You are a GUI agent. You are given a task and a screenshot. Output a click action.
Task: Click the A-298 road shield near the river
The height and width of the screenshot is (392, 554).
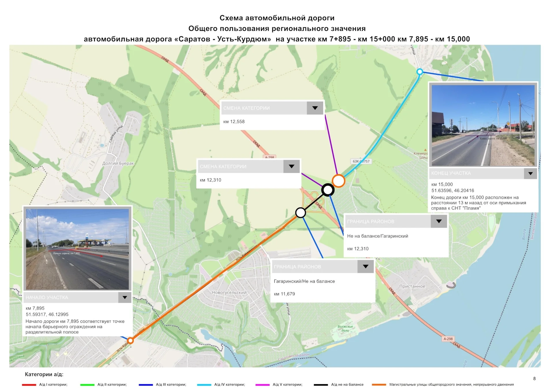coord(448,339)
